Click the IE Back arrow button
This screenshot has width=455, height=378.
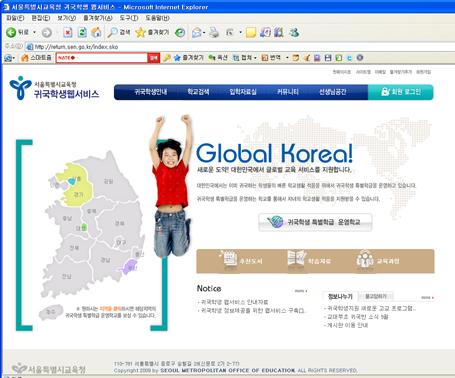click(x=11, y=32)
